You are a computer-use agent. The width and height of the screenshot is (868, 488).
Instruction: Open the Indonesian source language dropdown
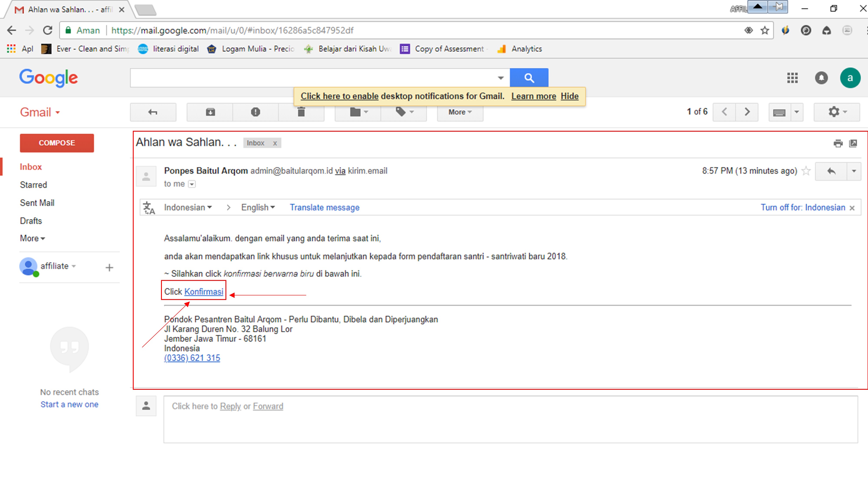coord(188,207)
